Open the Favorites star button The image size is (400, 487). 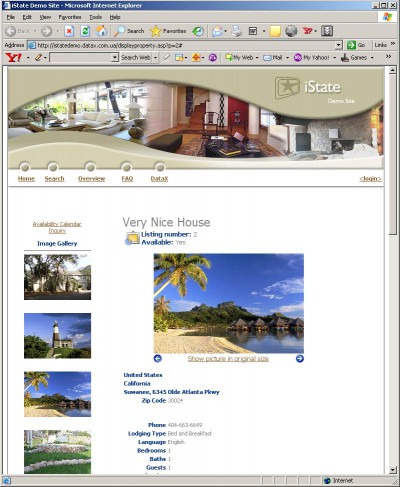coord(168,31)
